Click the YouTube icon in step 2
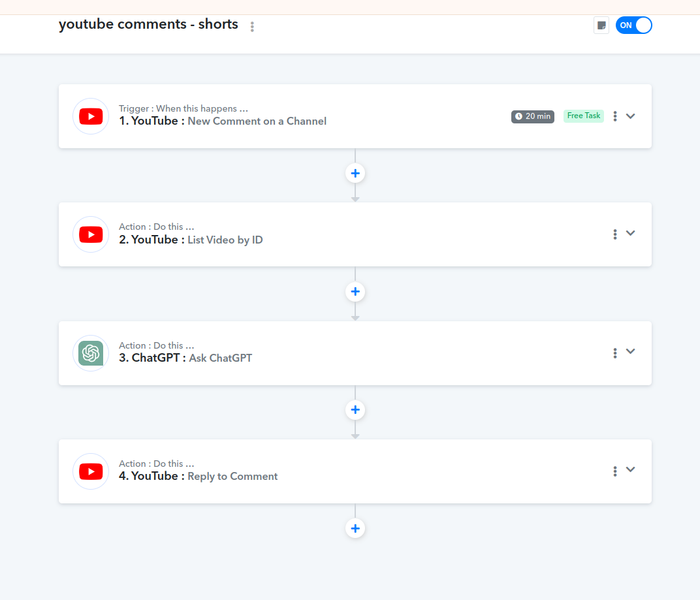The width and height of the screenshot is (700, 600). [x=91, y=235]
